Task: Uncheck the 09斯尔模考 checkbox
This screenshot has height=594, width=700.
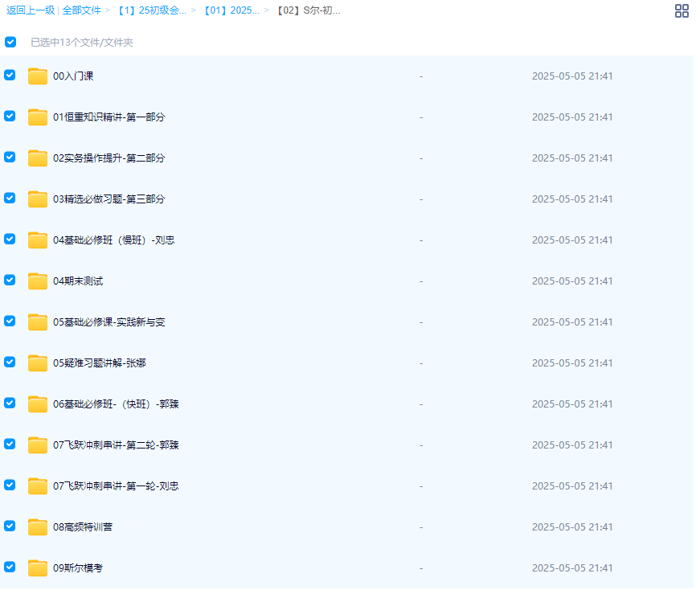Action: click(x=10, y=568)
